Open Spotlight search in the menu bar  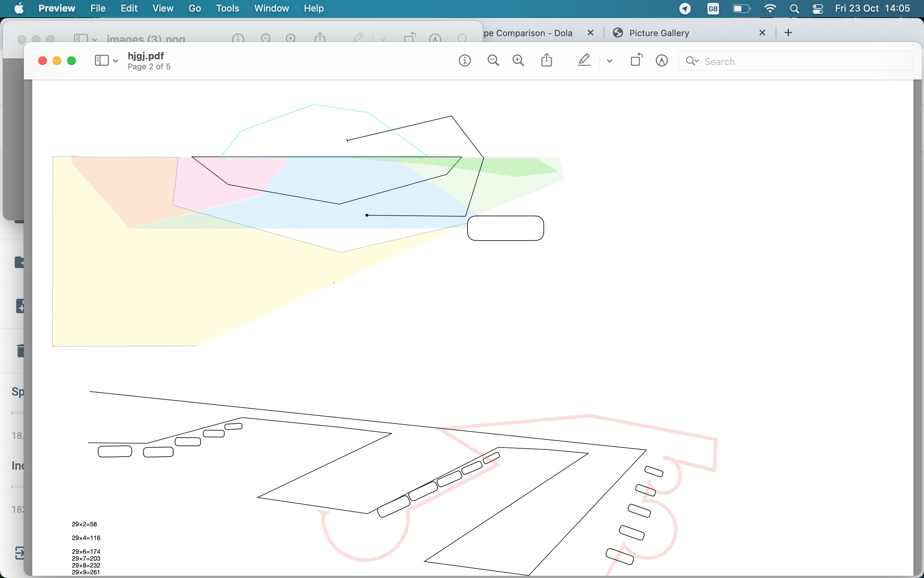click(794, 8)
